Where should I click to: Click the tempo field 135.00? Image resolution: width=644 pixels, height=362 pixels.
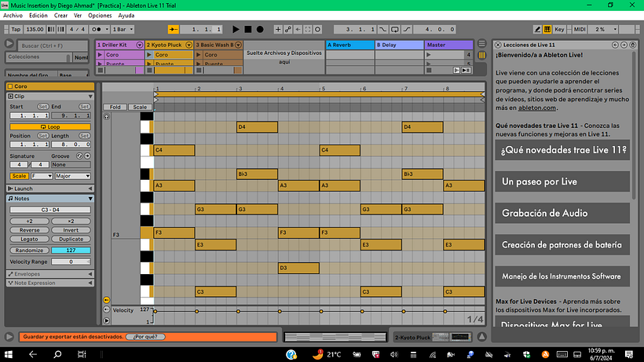35,29
